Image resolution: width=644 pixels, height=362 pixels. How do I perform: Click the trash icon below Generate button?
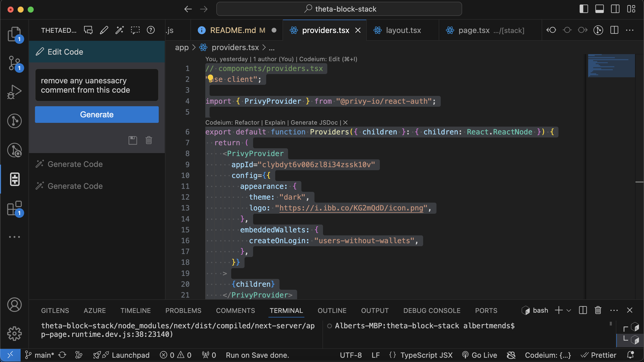[x=149, y=140]
